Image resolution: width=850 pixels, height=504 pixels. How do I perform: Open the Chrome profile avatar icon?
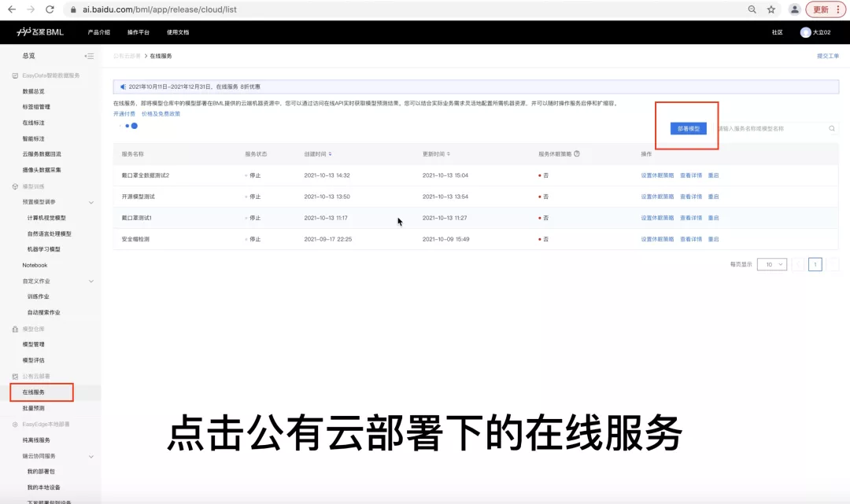794,9
